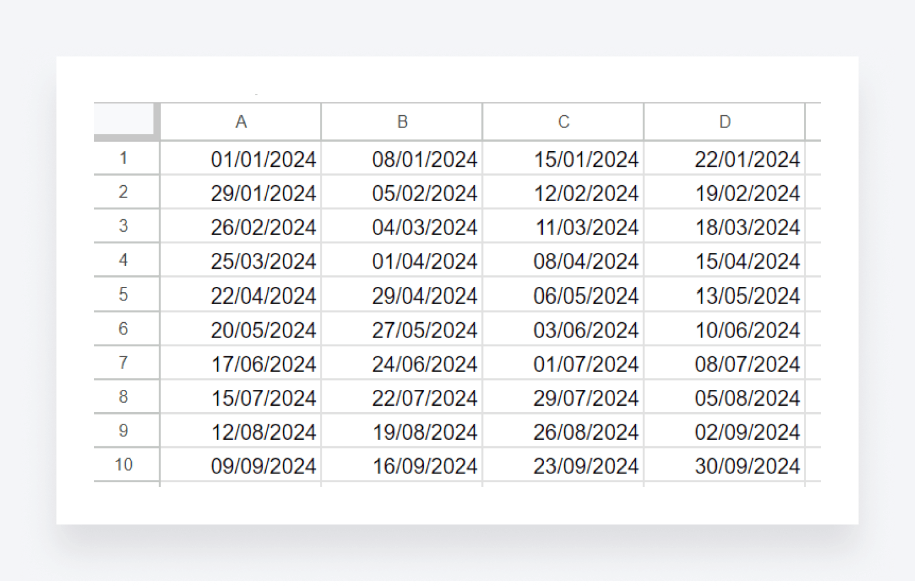Select row 8 header
Image resolution: width=915 pixels, height=588 pixels.
126,396
